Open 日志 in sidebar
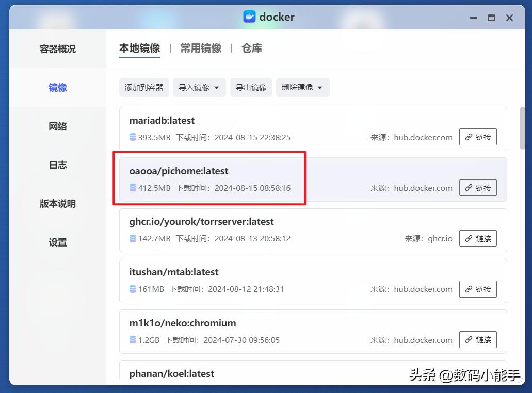This screenshot has width=532, height=393. 58,165
